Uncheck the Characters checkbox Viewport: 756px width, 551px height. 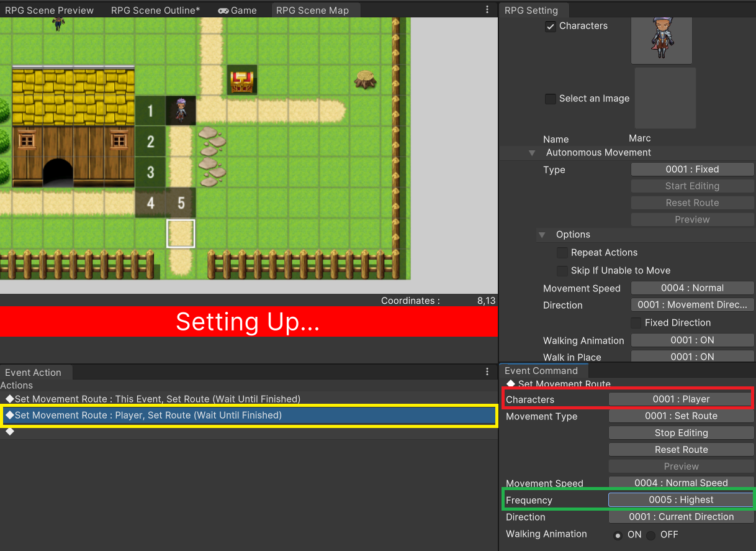[551, 26]
